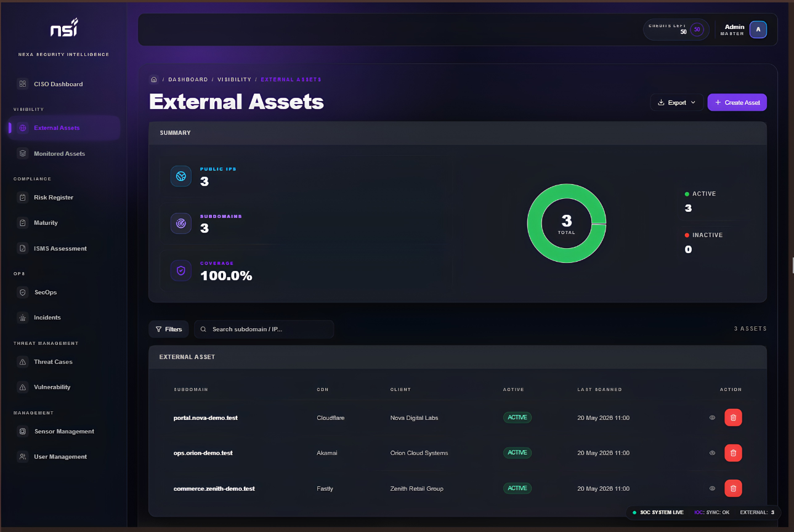Click the Public IPs globe icon
The width and height of the screenshot is (794, 532).
(181, 176)
